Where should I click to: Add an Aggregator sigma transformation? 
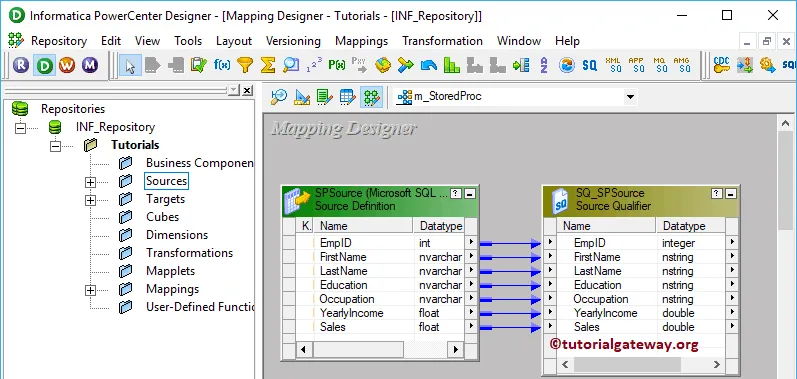tap(268, 65)
